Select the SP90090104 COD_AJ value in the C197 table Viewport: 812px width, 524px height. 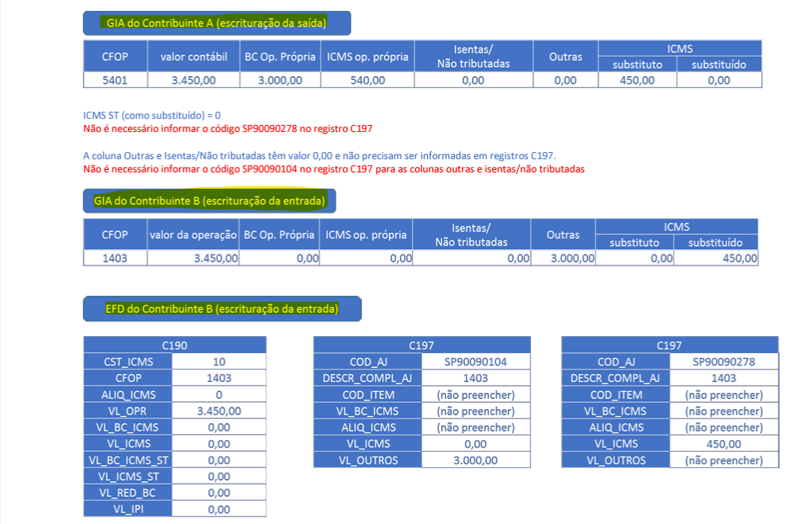click(475, 362)
